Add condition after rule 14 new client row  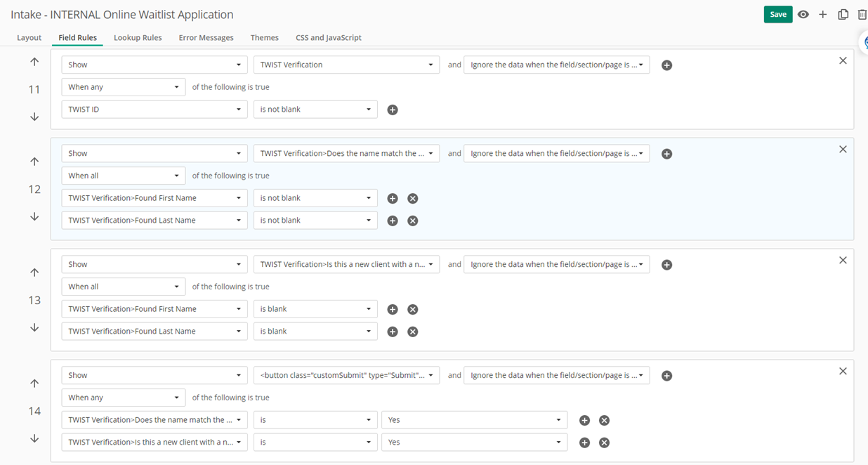coord(584,443)
